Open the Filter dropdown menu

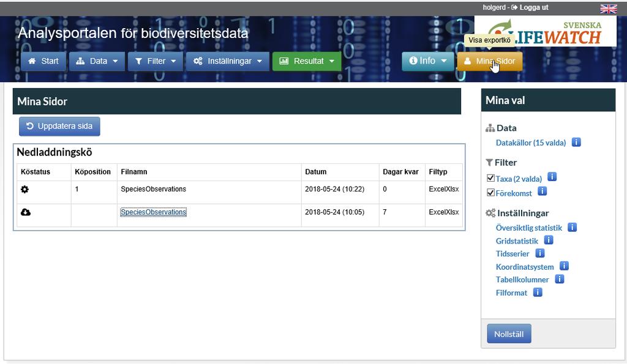[x=155, y=61]
